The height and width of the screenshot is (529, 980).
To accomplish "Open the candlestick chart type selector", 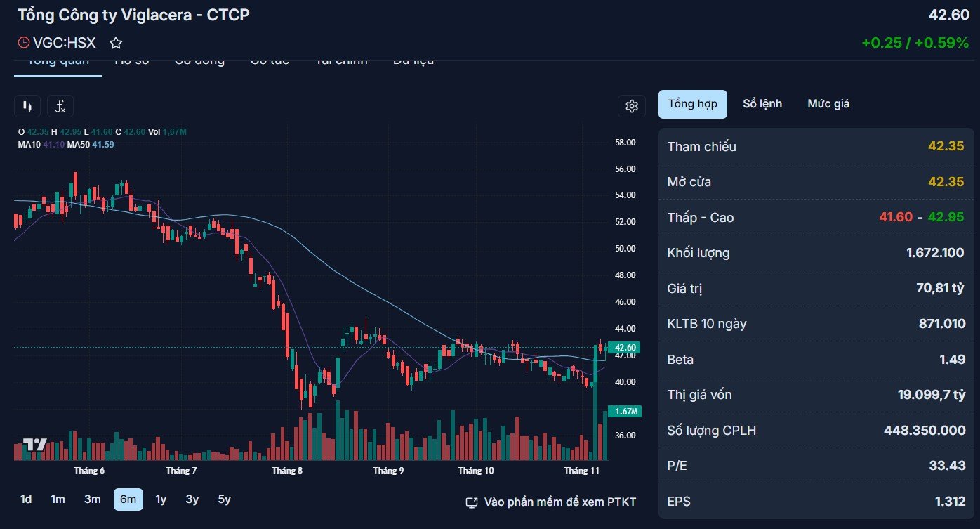I will [x=27, y=106].
